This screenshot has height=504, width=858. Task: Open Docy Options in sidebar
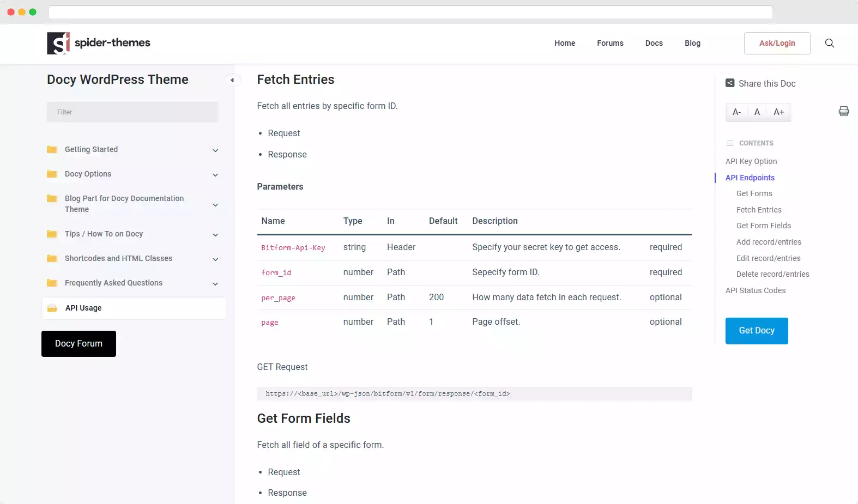88,174
